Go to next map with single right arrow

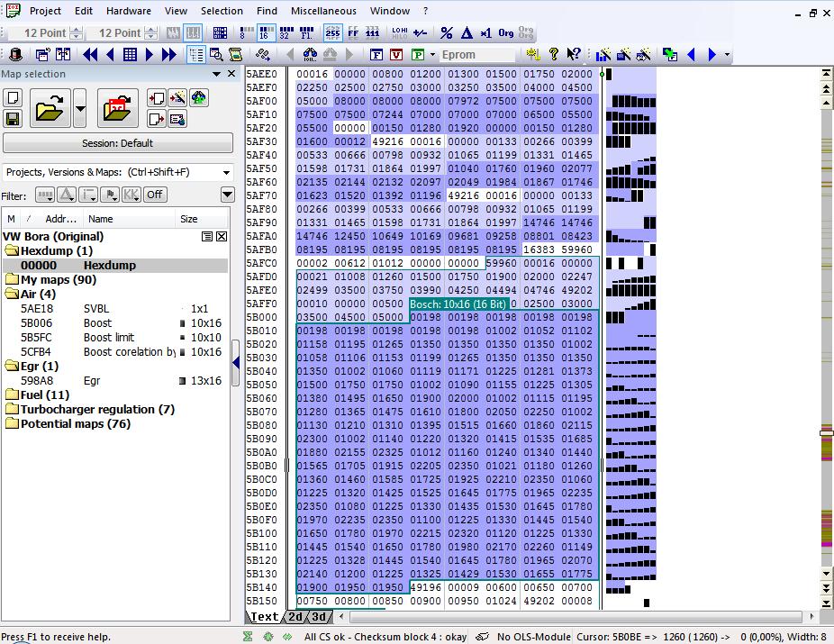pos(150,54)
